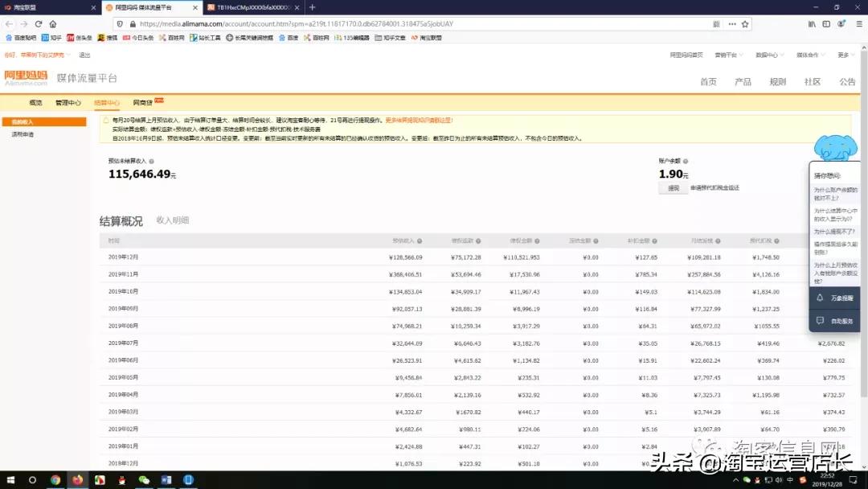868x489 pixels.
Task: Open WeChat from the taskbar
Action: [144, 480]
